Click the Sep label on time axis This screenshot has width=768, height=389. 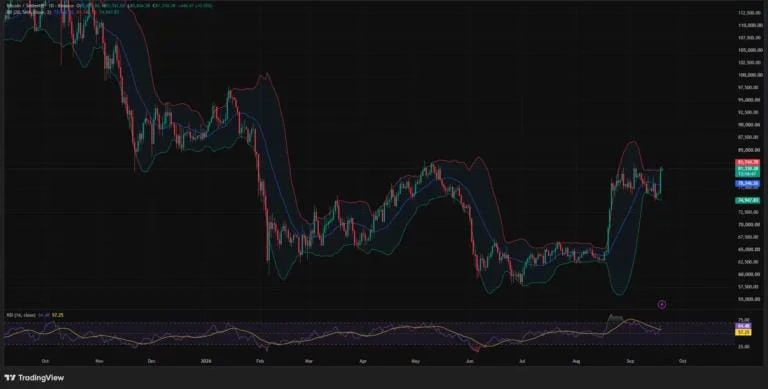click(x=630, y=361)
